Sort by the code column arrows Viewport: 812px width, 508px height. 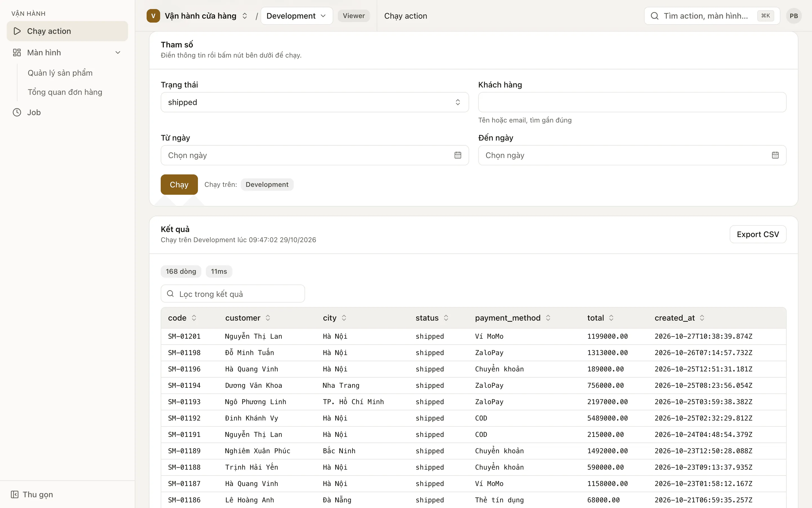pos(194,318)
